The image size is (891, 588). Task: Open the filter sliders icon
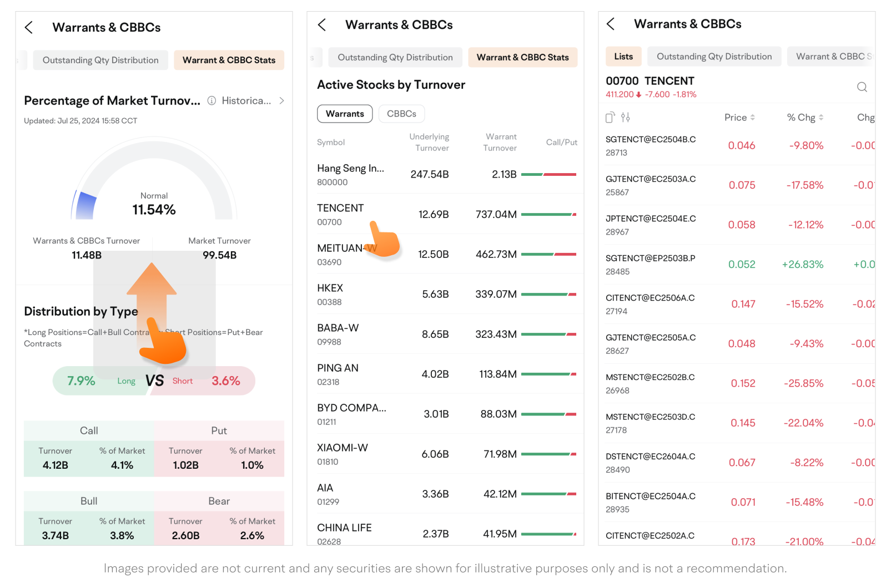626,117
